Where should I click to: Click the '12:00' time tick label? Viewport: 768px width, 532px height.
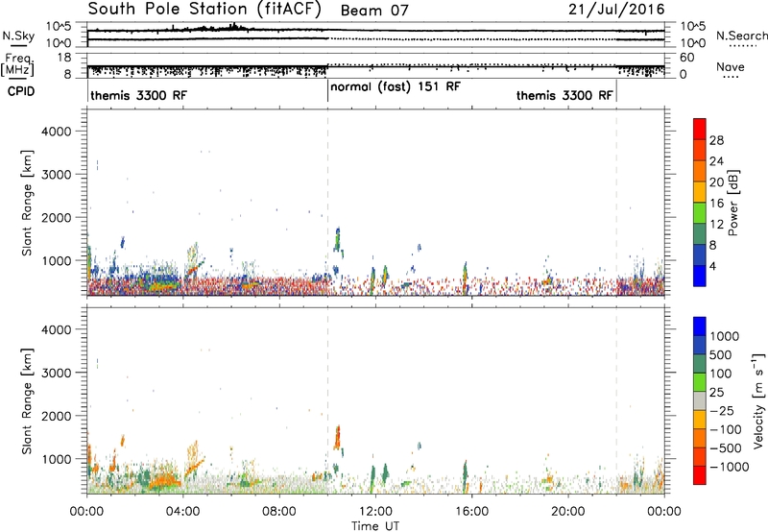375,512
